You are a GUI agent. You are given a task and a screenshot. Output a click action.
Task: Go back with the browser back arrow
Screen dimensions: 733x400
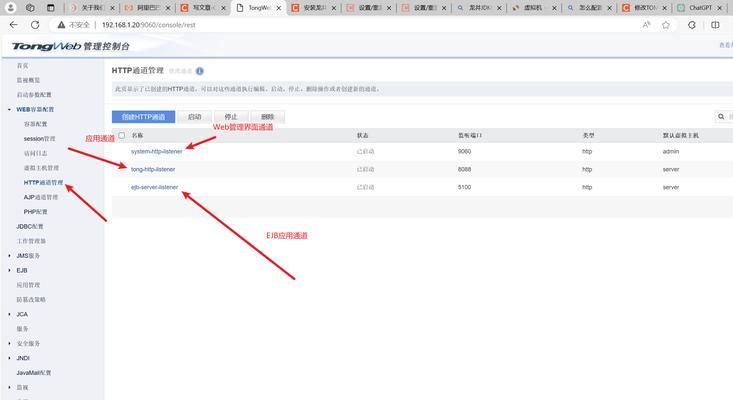[x=14, y=25]
